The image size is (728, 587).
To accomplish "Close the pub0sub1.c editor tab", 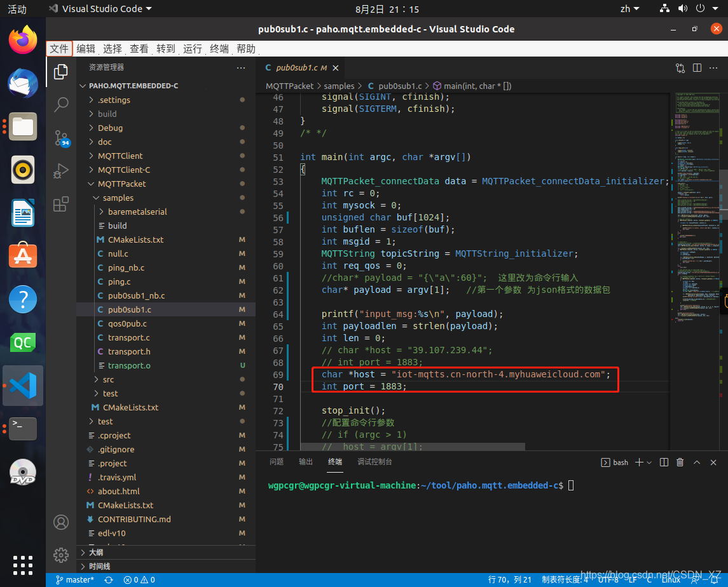I will point(335,68).
